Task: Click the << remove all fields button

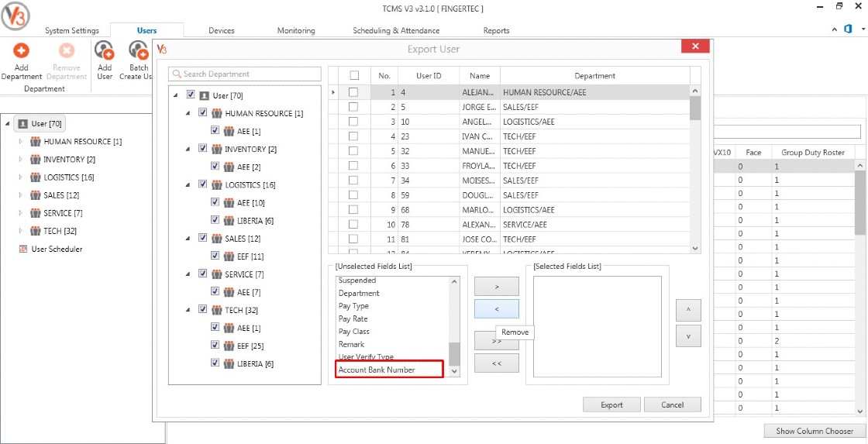Action: click(497, 363)
